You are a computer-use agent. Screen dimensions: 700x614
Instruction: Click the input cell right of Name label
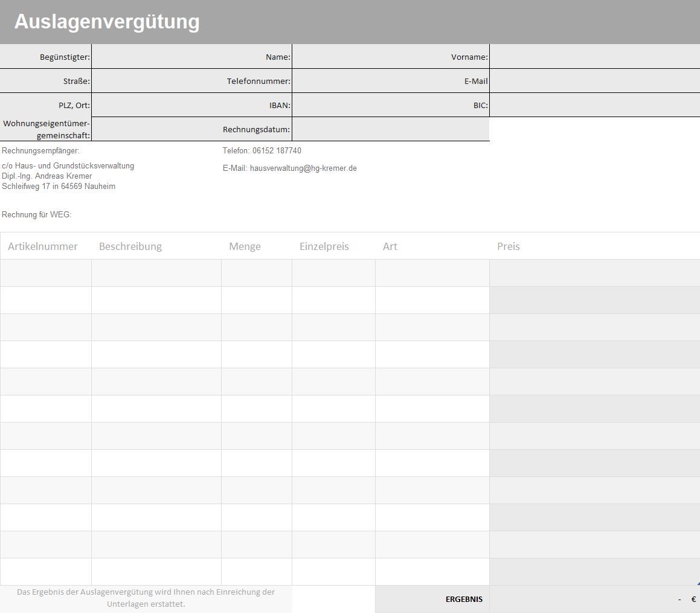pos(390,57)
